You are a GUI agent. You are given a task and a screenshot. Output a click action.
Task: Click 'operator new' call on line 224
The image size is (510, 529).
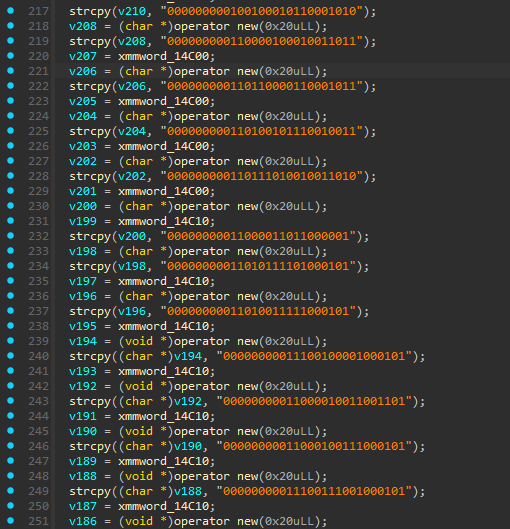coord(216,116)
